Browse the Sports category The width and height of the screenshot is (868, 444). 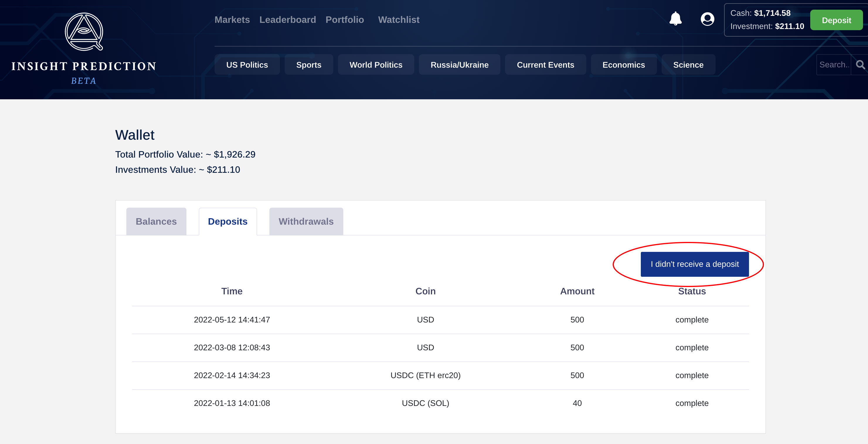309,65
